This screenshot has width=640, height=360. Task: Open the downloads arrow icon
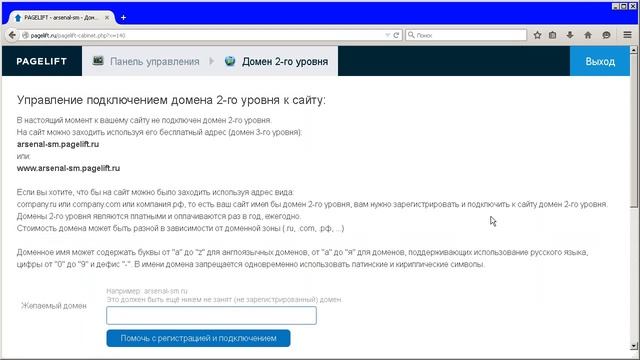click(x=570, y=35)
